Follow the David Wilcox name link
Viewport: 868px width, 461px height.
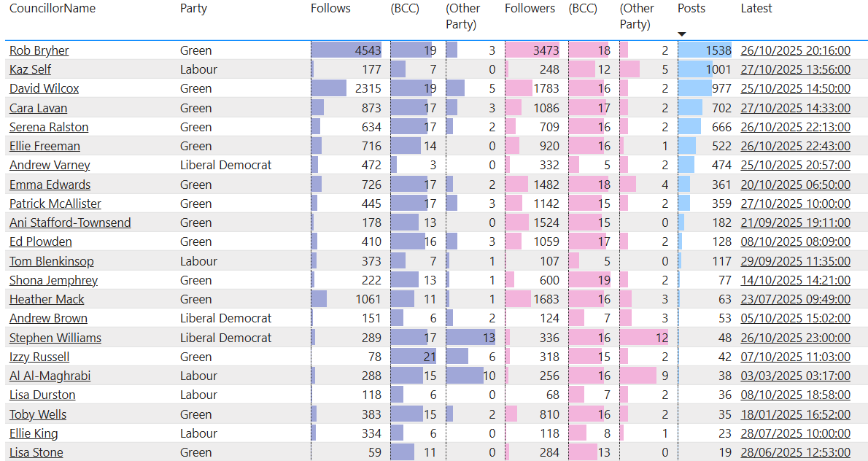[x=44, y=88]
